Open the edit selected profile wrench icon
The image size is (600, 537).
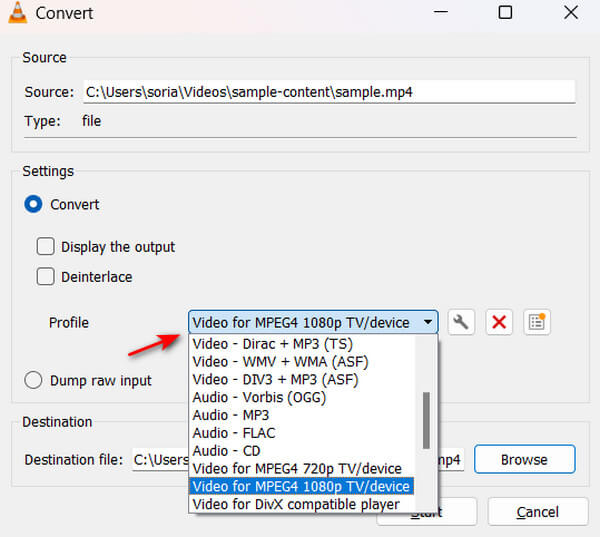pyautogui.click(x=461, y=322)
